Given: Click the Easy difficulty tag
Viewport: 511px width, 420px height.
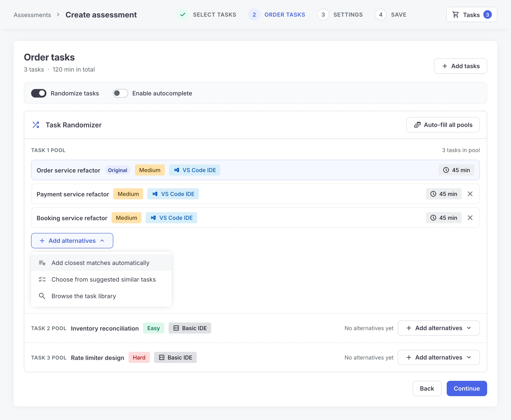Looking at the screenshot, I should pos(154,328).
